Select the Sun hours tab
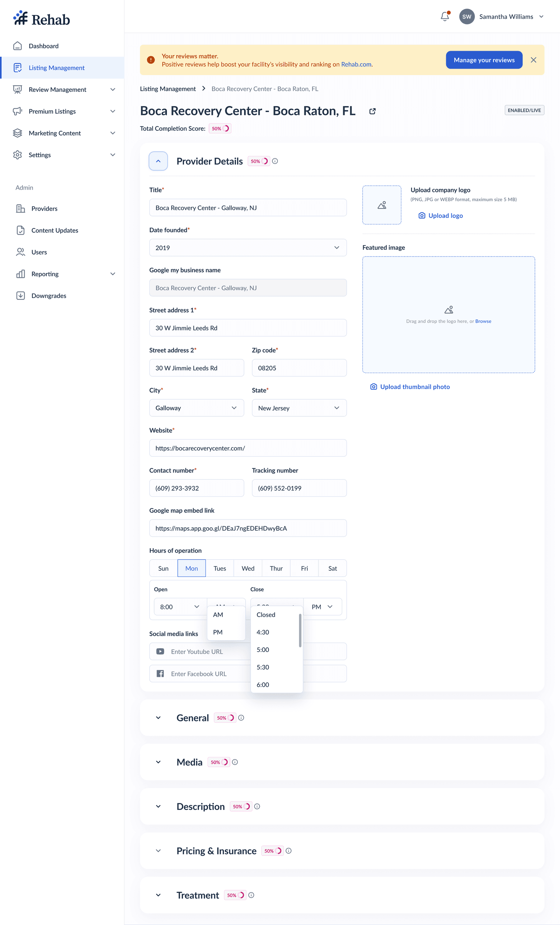The image size is (560, 925). point(163,568)
